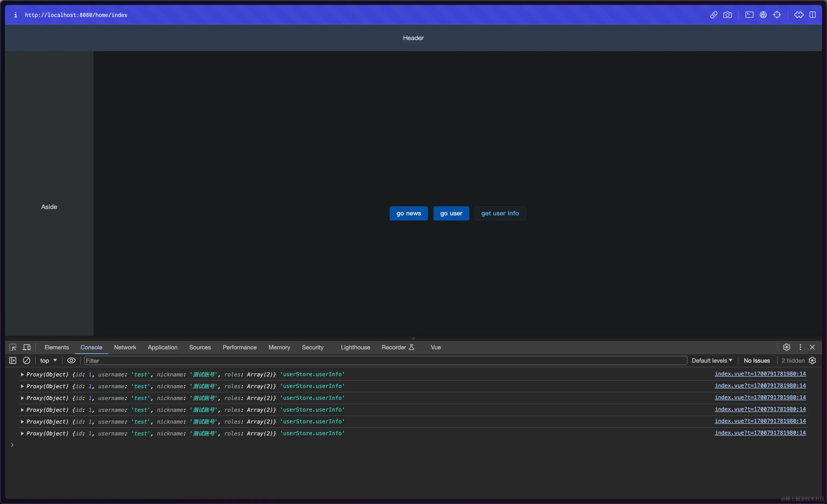Click the copy link icon in address bar

tap(714, 15)
